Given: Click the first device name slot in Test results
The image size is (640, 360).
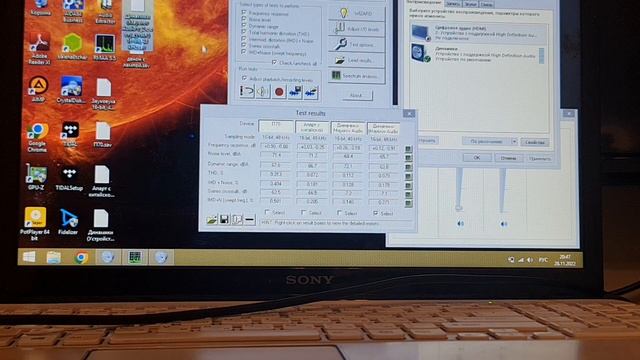Looking at the screenshot, I should (276, 126).
